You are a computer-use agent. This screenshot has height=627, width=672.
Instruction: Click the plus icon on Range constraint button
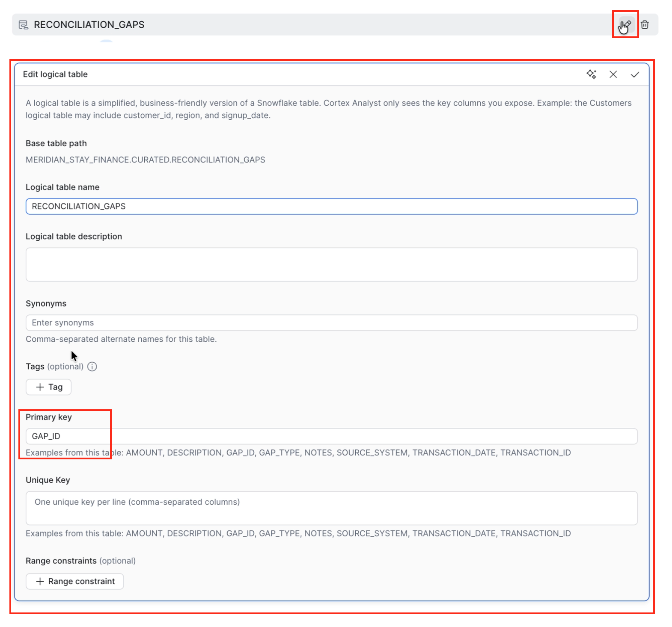(x=40, y=581)
